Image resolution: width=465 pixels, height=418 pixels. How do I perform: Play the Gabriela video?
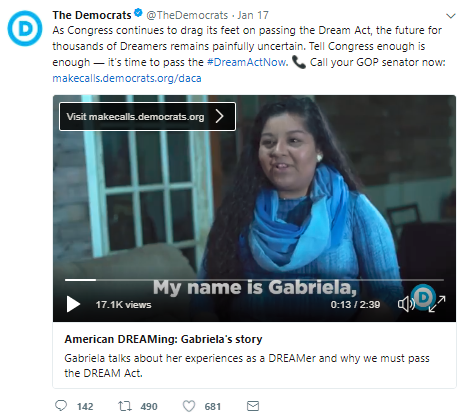(x=73, y=304)
